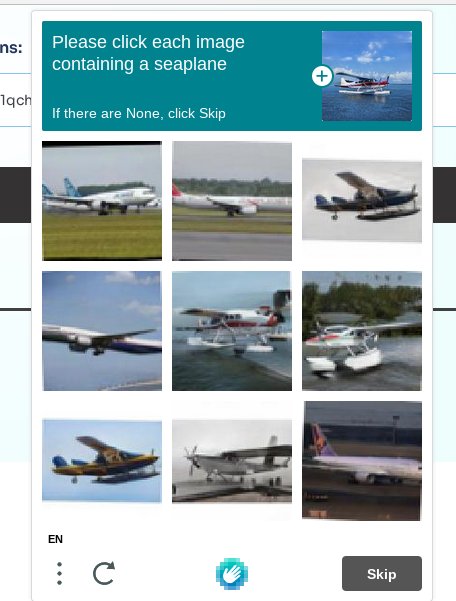Select the white plane on water near trees
456x601 pixels.
[x=362, y=331]
